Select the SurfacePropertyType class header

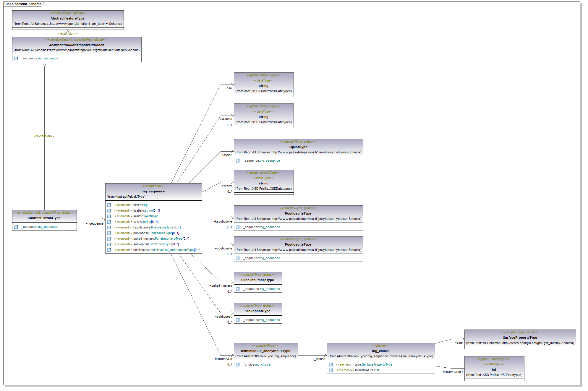coord(520,338)
